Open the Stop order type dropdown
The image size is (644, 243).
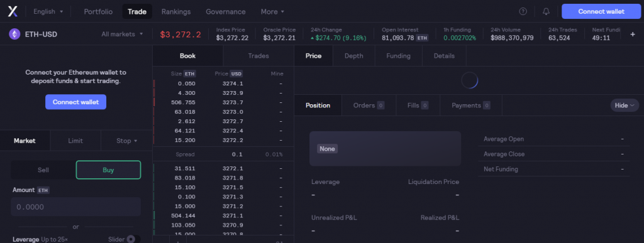(x=126, y=141)
